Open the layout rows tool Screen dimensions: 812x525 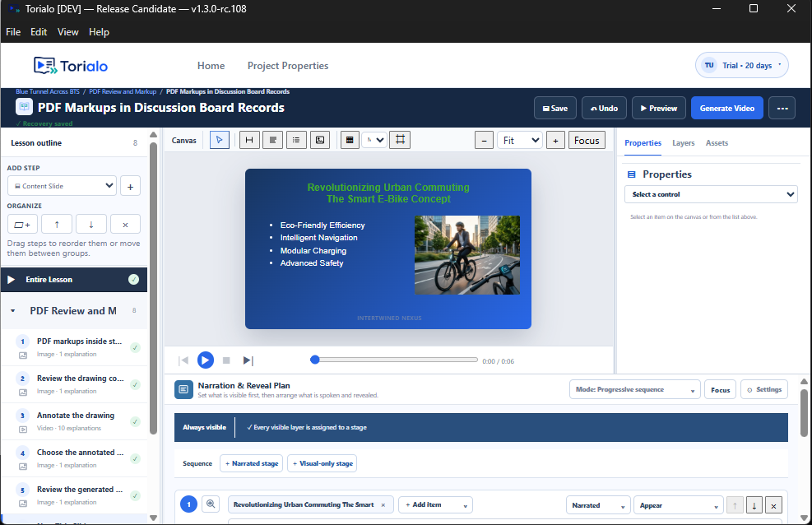[350, 140]
